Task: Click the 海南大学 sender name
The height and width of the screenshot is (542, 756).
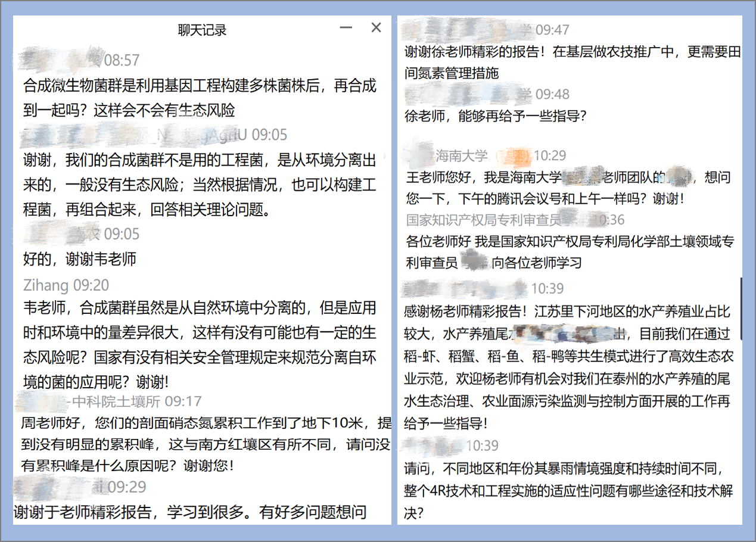Action: (461, 156)
